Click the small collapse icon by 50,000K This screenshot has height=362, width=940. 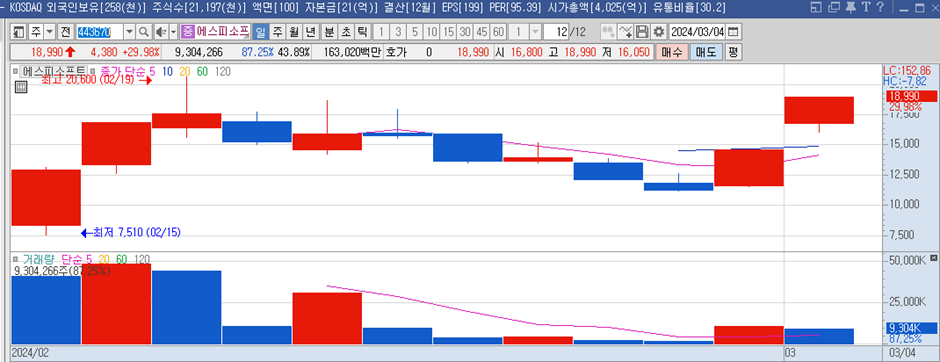933,258
